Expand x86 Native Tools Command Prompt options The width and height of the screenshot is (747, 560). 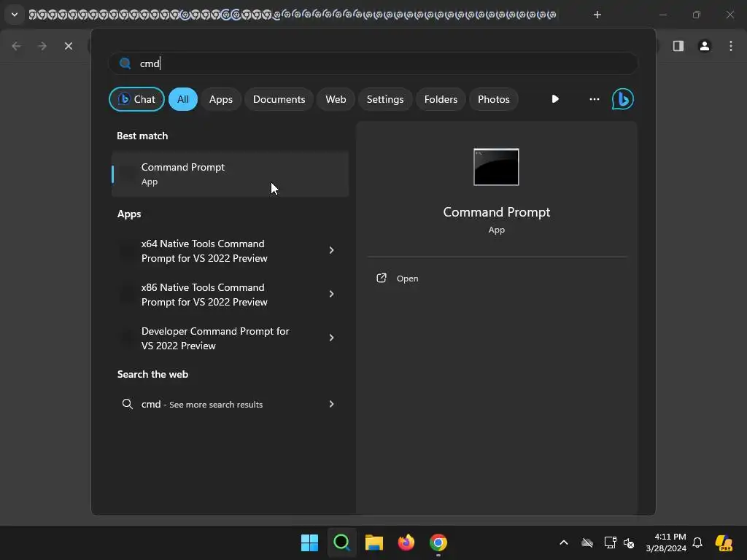(x=332, y=294)
